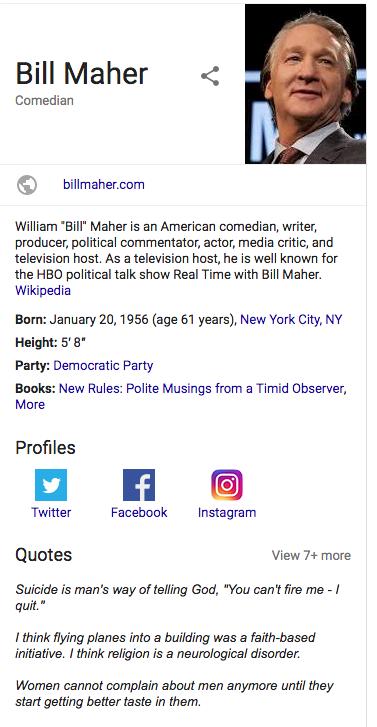This screenshot has width=377, height=727.
Task: Open the Twitter profile icon
Action: tap(51, 485)
